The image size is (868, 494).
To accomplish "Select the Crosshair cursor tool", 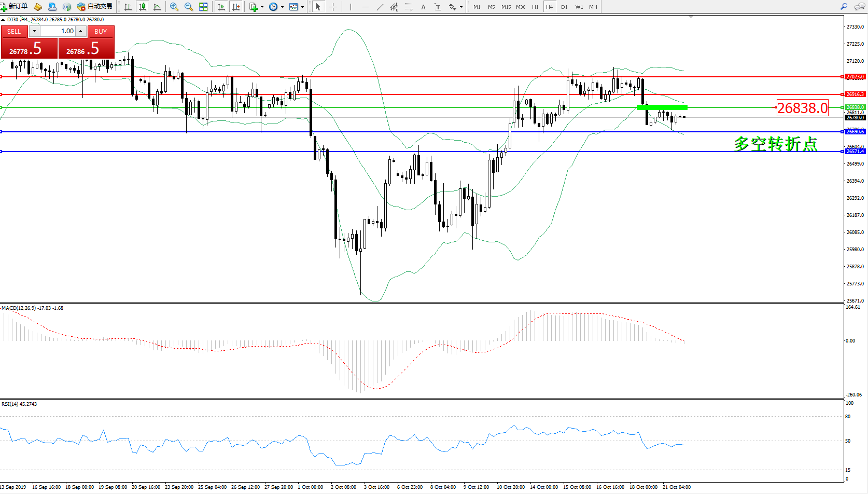I will (x=333, y=7).
